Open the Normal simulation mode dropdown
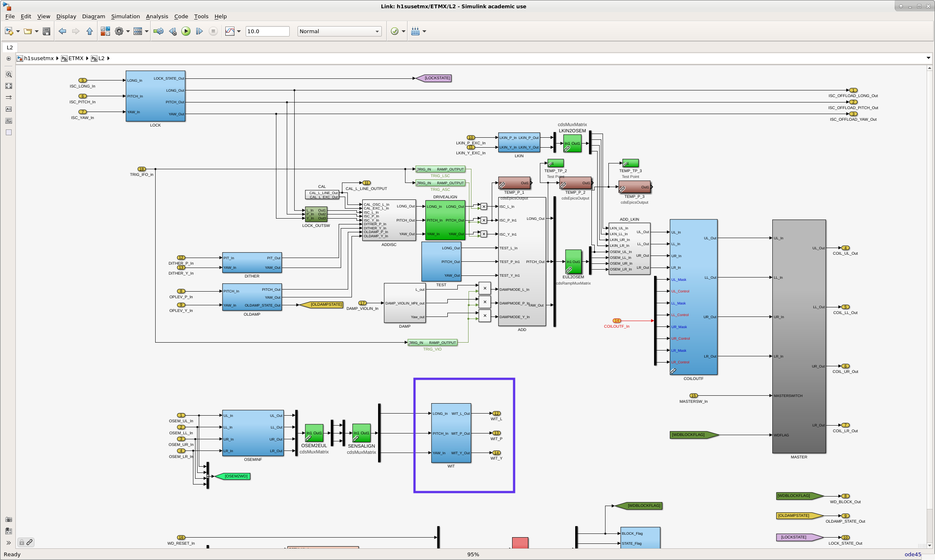 click(339, 31)
